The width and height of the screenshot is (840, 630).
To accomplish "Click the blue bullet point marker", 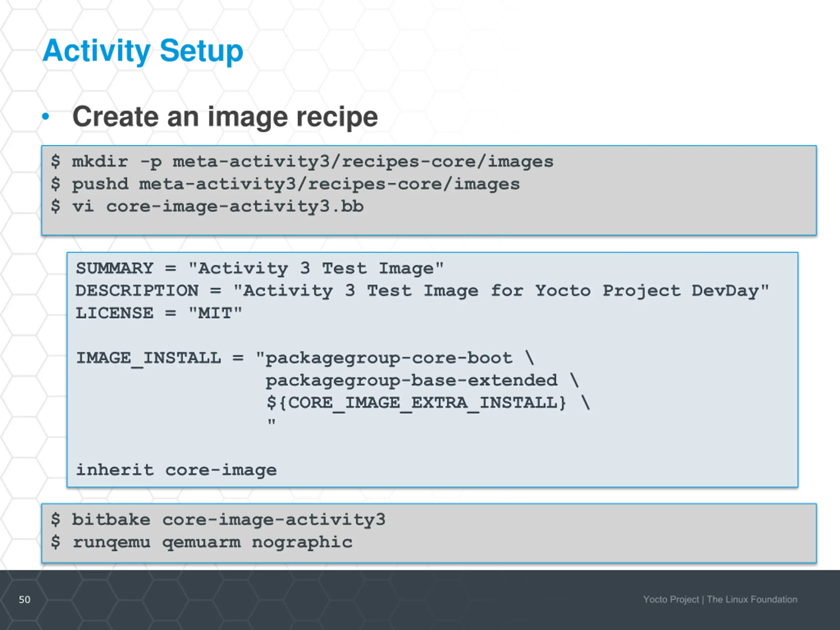I will tap(46, 117).
